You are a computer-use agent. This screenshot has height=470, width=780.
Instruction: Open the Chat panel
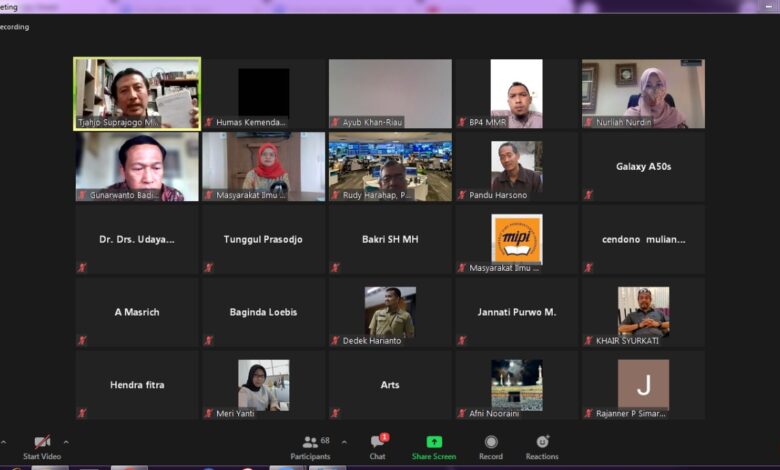click(377, 442)
